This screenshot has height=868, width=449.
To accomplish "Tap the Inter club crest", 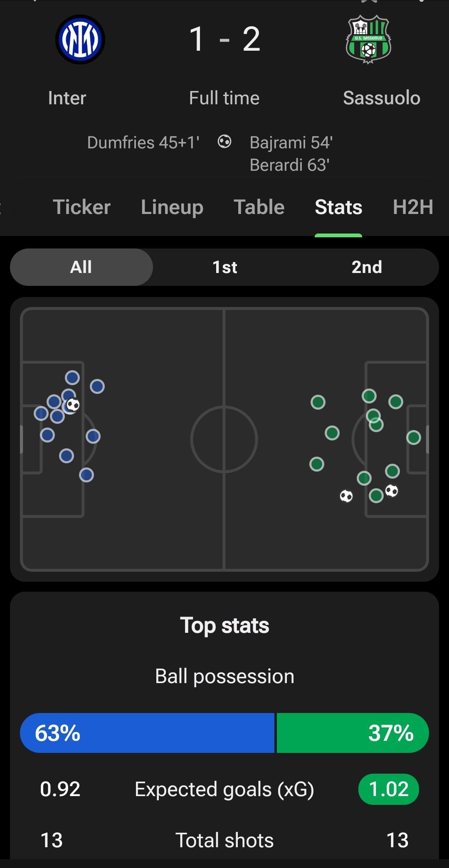I will 80,39.
